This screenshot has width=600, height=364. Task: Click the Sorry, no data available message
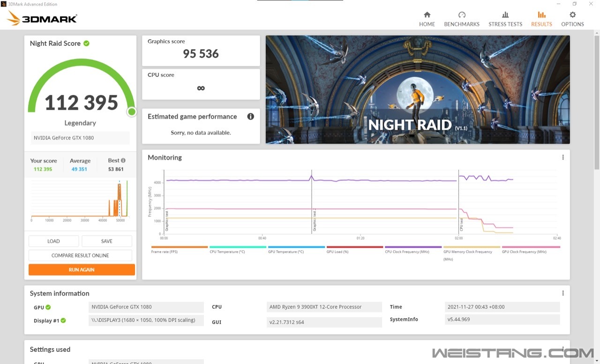click(x=201, y=133)
